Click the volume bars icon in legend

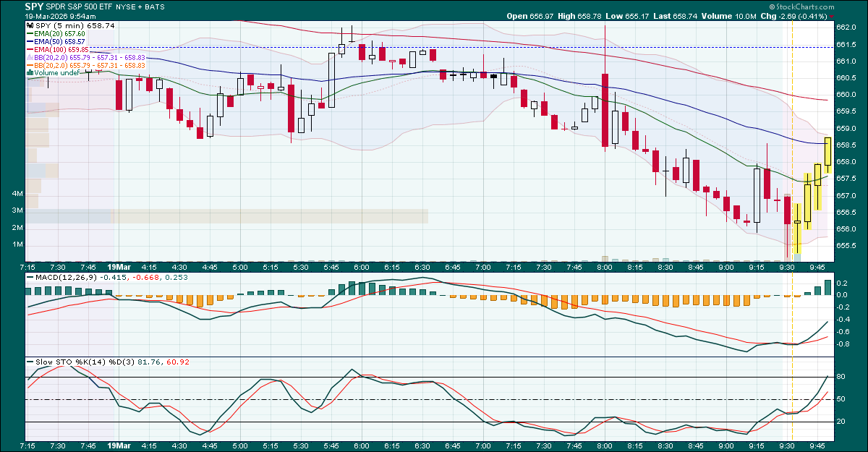30,73
